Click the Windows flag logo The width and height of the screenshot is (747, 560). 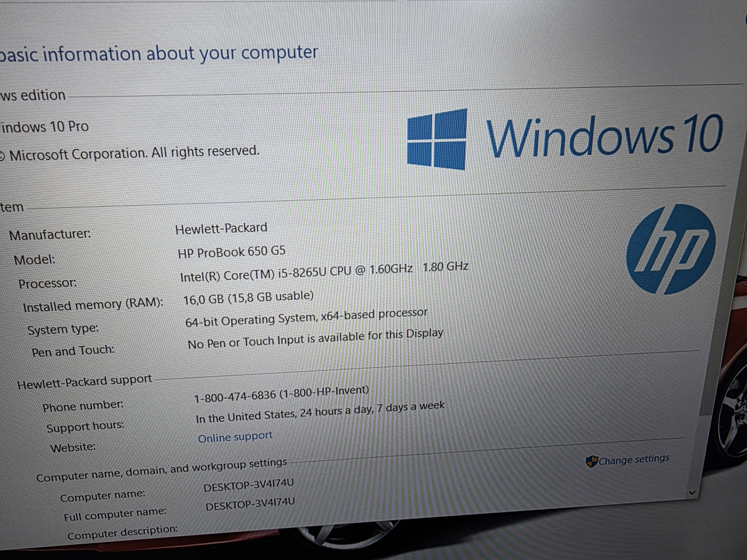point(437,139)
